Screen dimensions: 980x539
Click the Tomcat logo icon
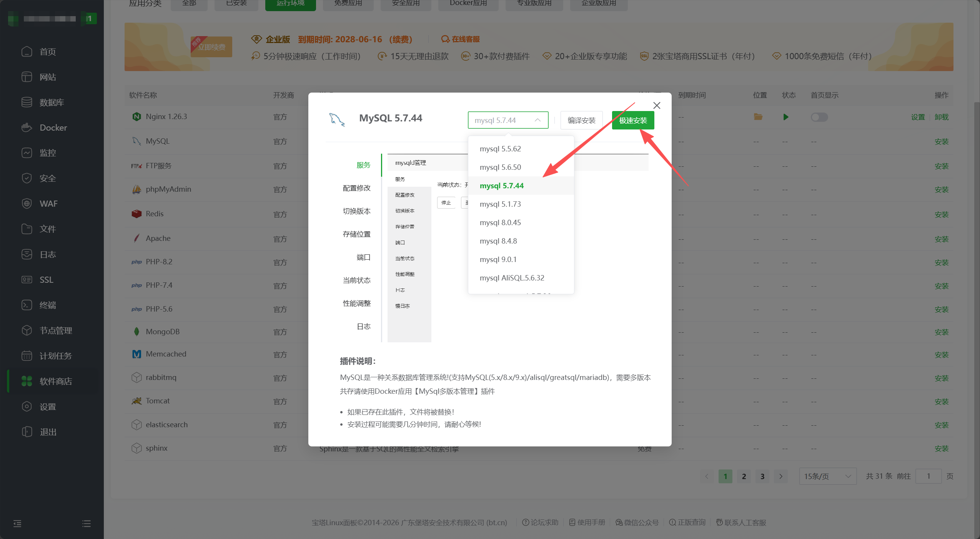click(136, 401)
